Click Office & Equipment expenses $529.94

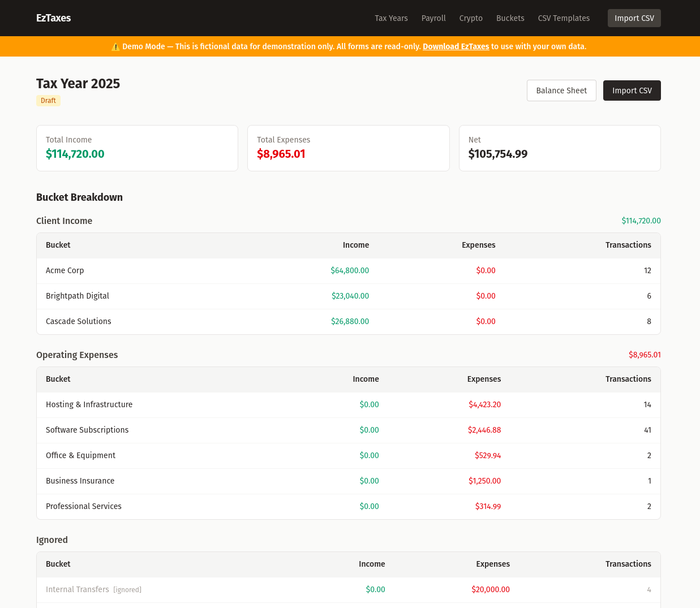[x=488, y=455]
